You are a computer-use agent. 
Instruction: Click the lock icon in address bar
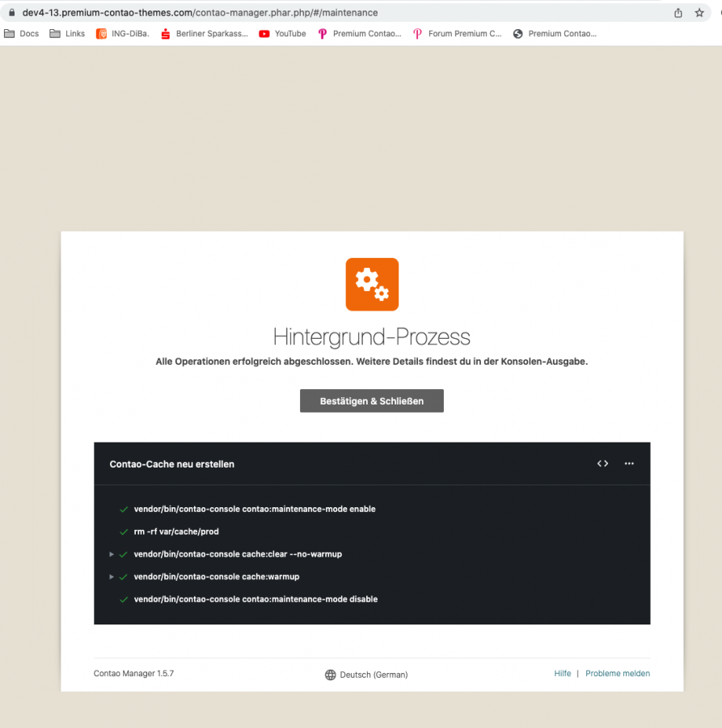pyautogui.click(x=12, y=12)
